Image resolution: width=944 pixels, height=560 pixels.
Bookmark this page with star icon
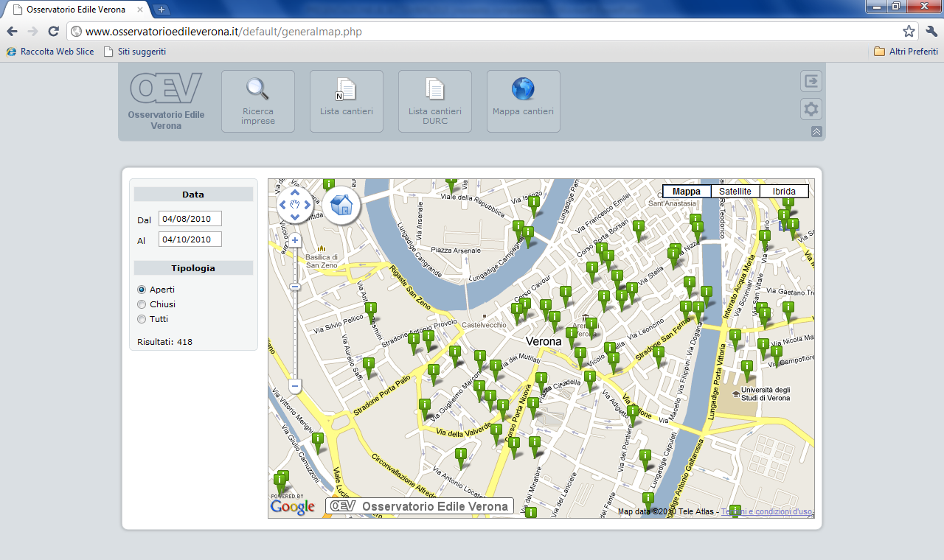[x=909, y=32]
